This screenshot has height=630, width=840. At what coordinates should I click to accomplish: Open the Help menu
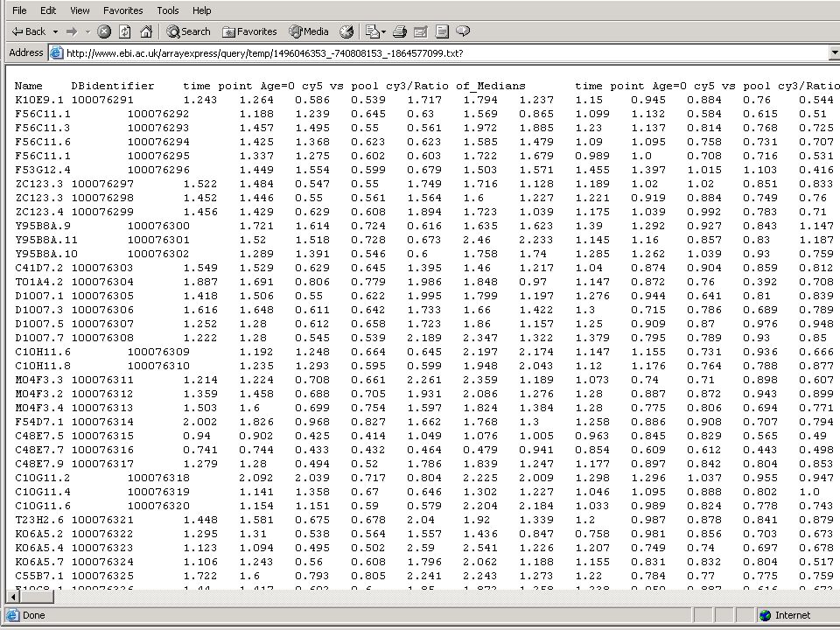pyautogui.click(x=202, y=10)
